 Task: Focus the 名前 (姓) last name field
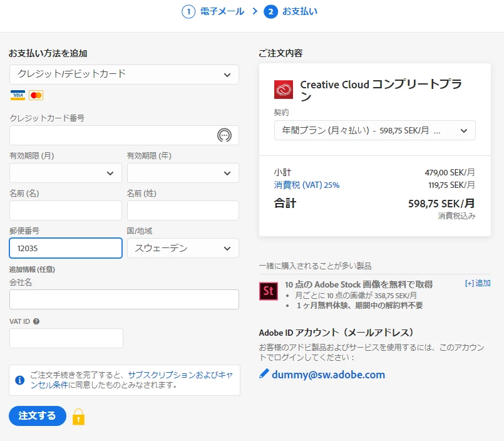(x=183, y=210)
